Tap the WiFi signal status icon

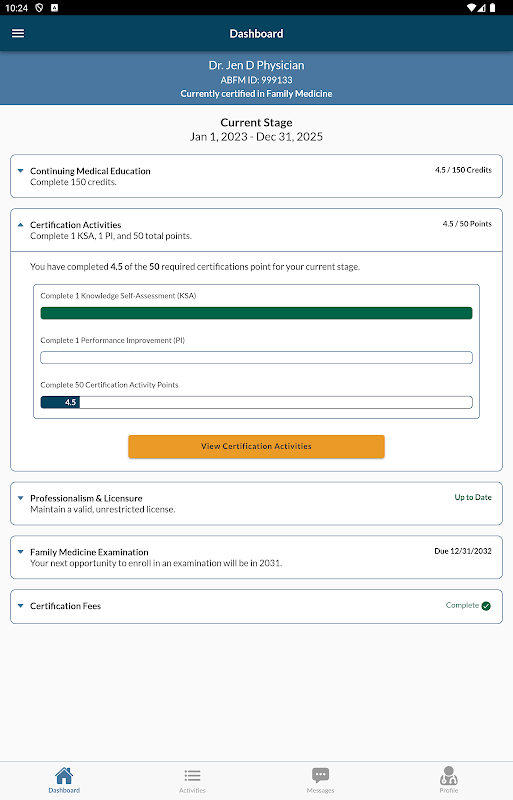pos(472,8)
